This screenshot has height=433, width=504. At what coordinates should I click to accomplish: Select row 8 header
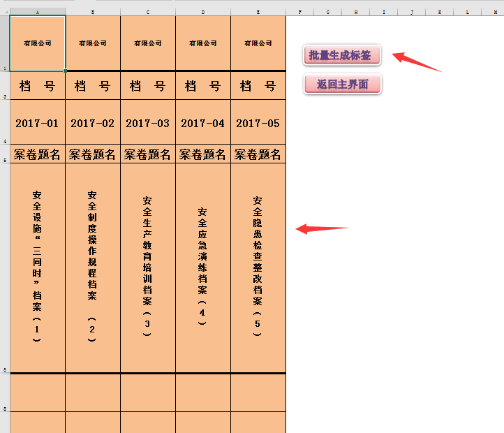5,392
